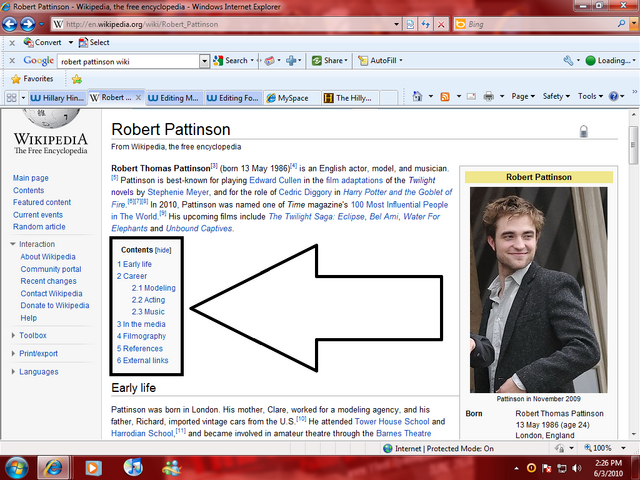Click the Stephenie Meyer link
640x480 pixels.
click(x=178, y=192)
